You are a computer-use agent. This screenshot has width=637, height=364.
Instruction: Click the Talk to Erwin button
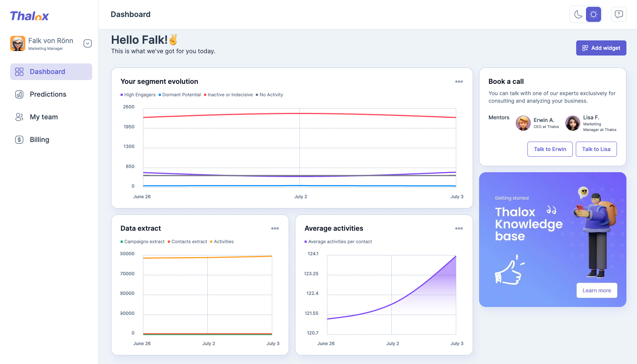550,149
